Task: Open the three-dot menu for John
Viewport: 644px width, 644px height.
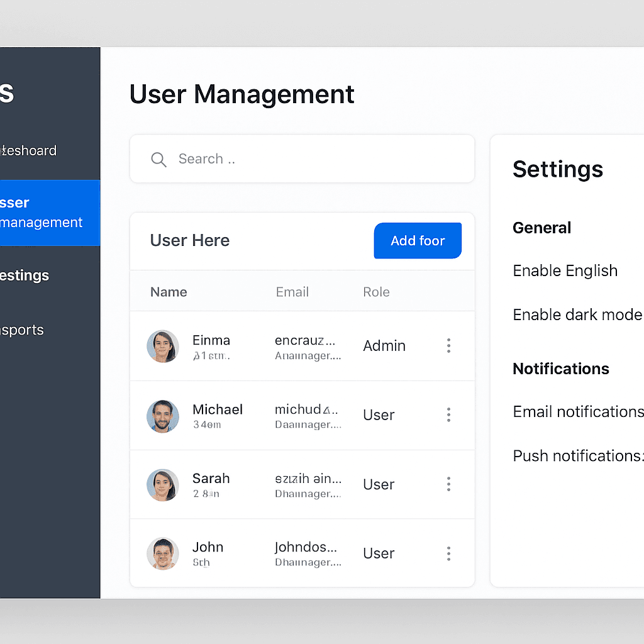Action: tap(448, 553)
